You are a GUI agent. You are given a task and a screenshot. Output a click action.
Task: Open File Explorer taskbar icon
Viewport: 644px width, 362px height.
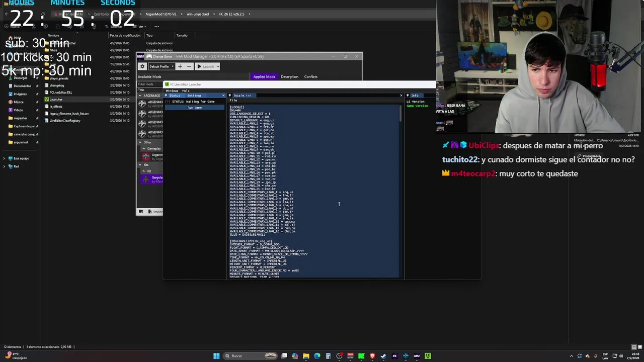pyautogui.click(x=306, y=356)
